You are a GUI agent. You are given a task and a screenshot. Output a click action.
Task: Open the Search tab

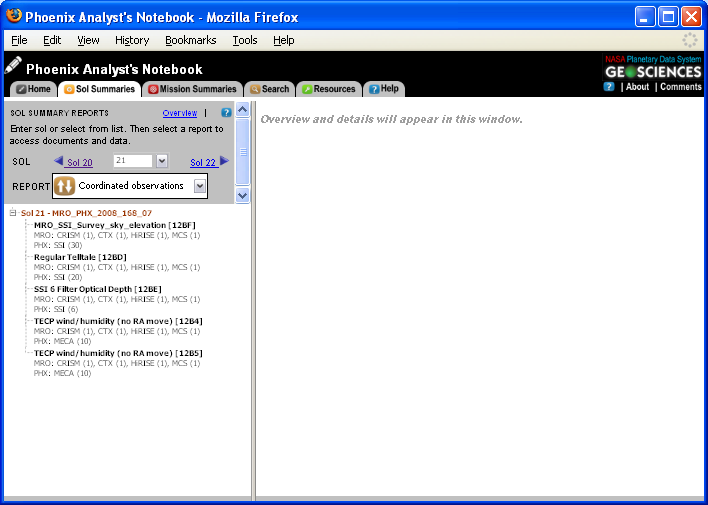pos(269,89)
